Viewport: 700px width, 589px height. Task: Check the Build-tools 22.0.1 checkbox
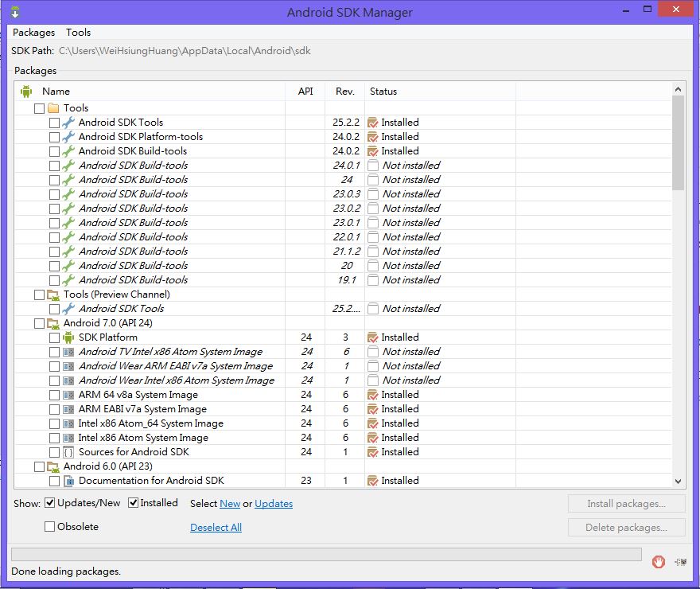[54, 237]
